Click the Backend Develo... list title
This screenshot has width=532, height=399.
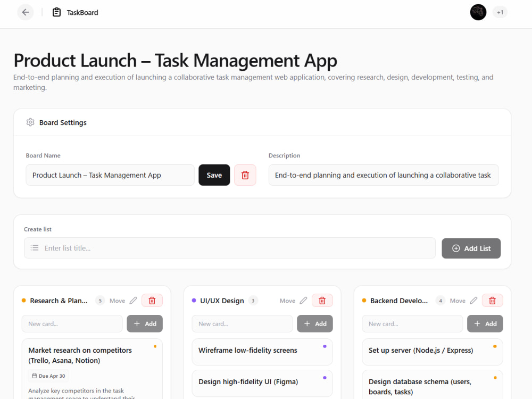point(399,301)
